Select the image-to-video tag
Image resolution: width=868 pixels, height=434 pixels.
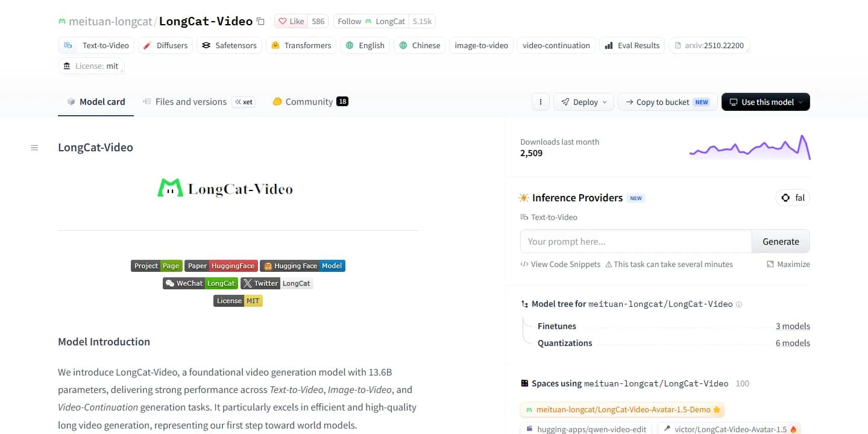481,45
